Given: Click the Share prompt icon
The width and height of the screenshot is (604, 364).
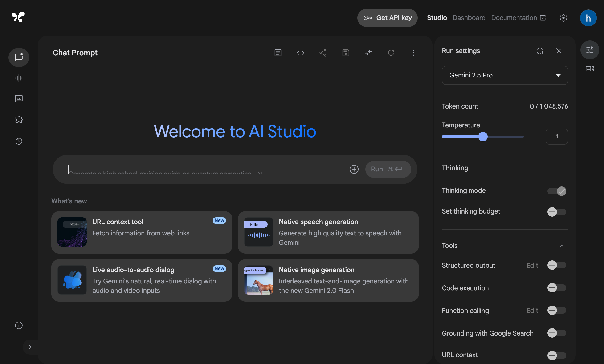Looking at the screenshot, I should pyautogui.click(x=323, y=53).
